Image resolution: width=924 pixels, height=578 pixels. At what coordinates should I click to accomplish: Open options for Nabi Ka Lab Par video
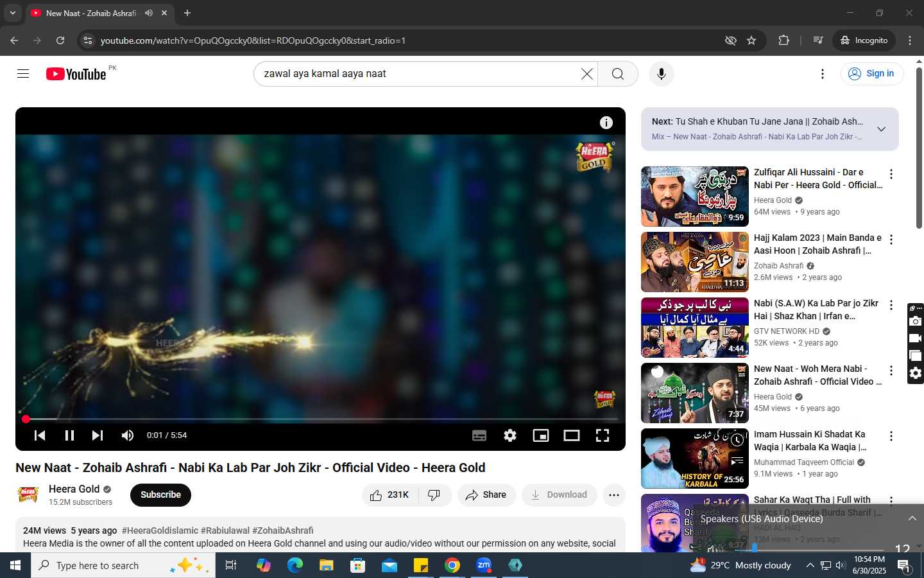coord(891,305)
